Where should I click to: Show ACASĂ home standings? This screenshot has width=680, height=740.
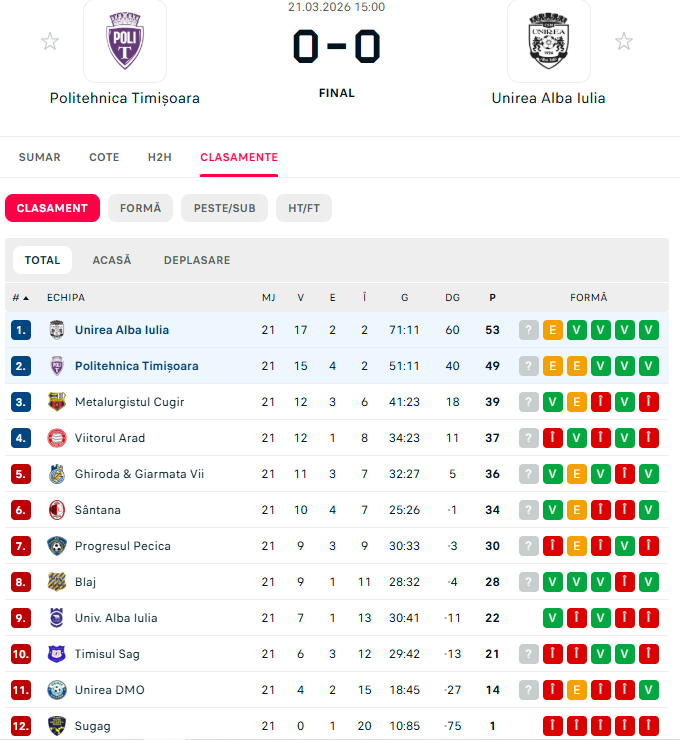(112, 260)
